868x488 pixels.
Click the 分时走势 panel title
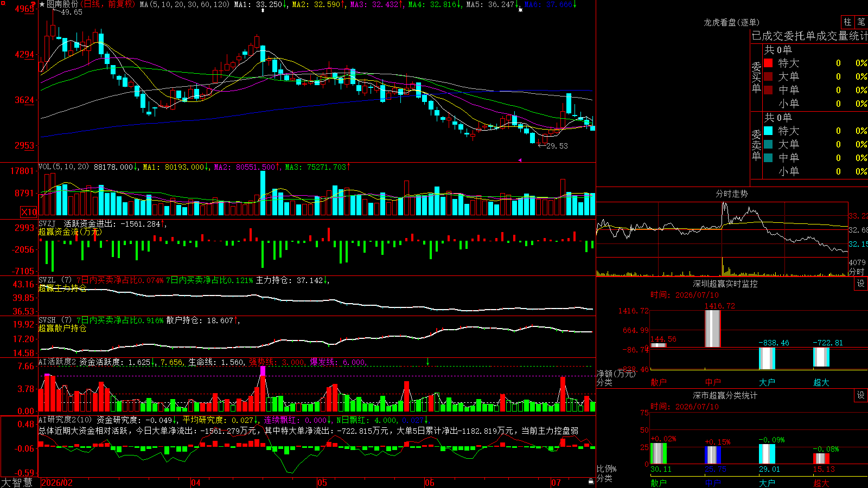tap(732, 194)
